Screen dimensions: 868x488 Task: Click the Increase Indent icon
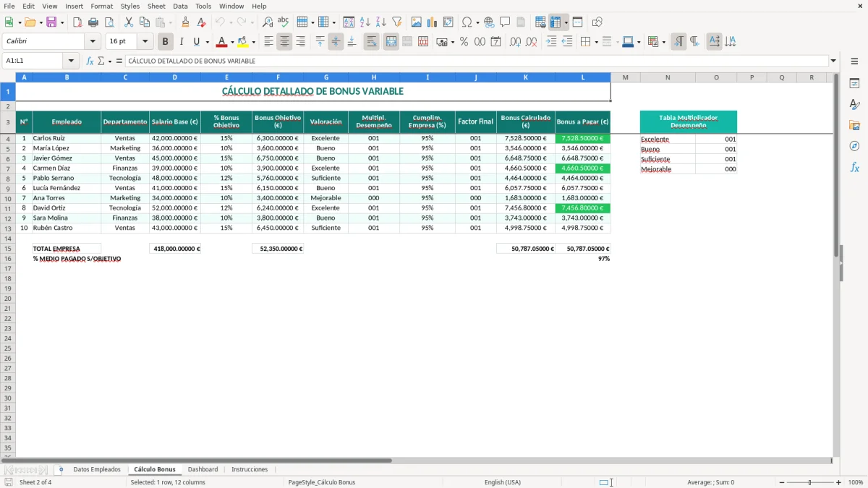click(551, 42)
